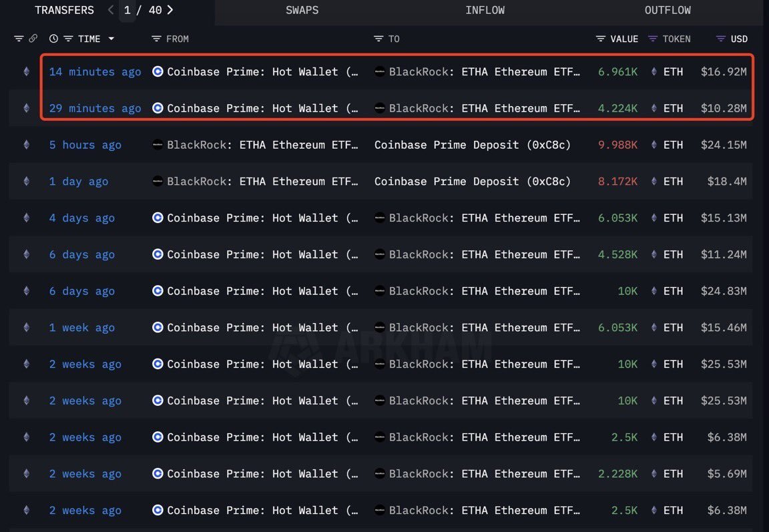Open Coinbase Prime Deposit (0xC8c) on 5 hours row
This screenshot has width=769, height=532.
click(473, 145)
